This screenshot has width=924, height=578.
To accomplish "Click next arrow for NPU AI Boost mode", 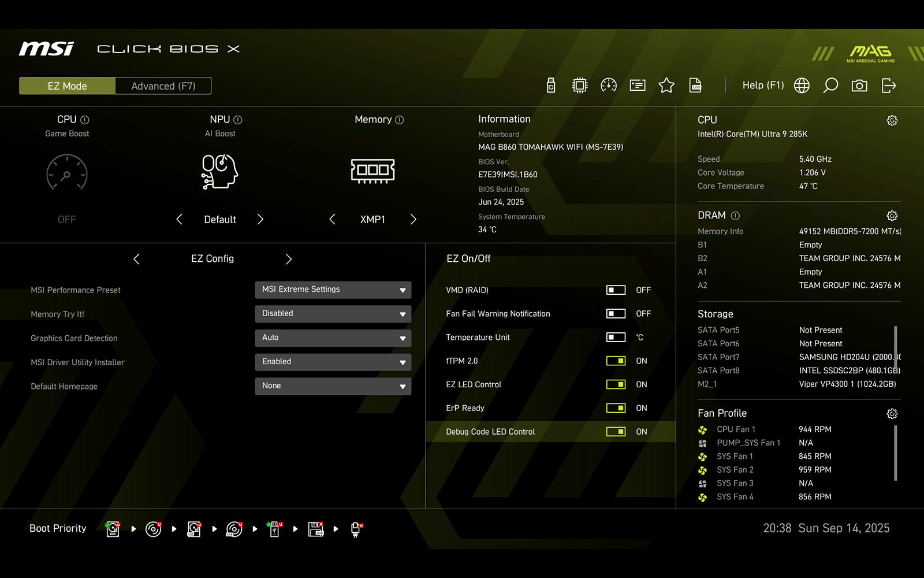I will tap(260, 220).
